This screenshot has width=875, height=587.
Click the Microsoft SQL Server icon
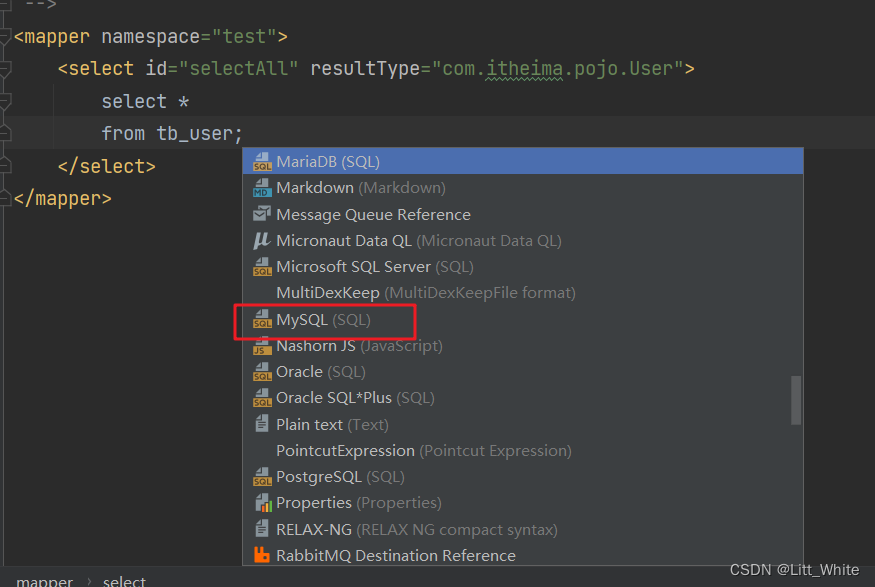click(262, 267)
